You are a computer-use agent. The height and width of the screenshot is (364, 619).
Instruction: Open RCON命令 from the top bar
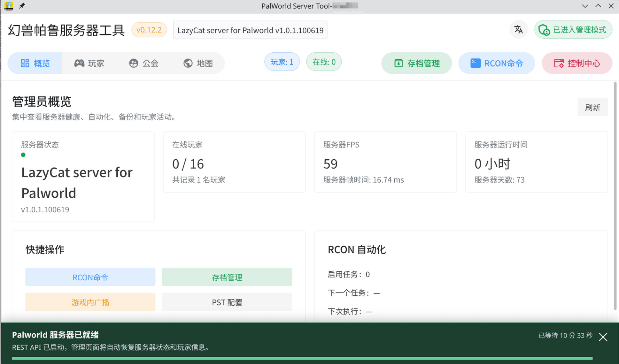click(x=497, y=63)
